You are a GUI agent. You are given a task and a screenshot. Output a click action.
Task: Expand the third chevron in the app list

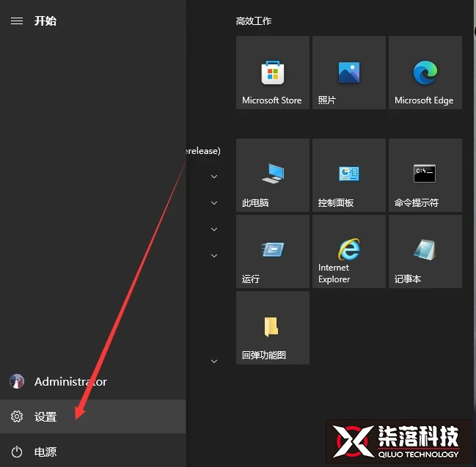214,229
